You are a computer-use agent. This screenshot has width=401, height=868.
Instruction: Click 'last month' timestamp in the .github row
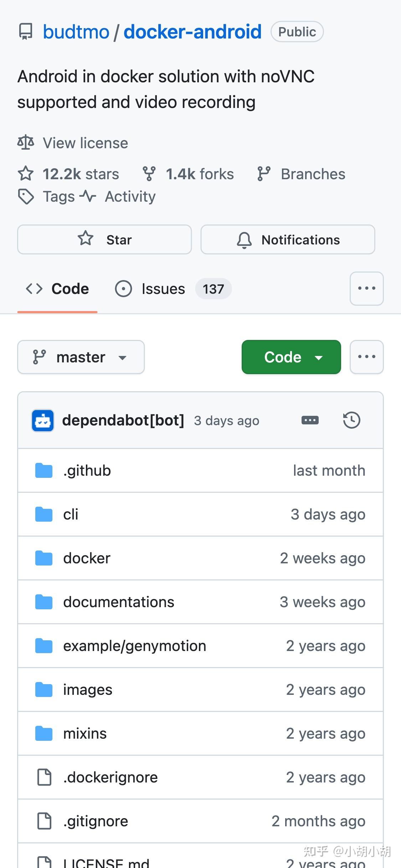click(329, 470)
